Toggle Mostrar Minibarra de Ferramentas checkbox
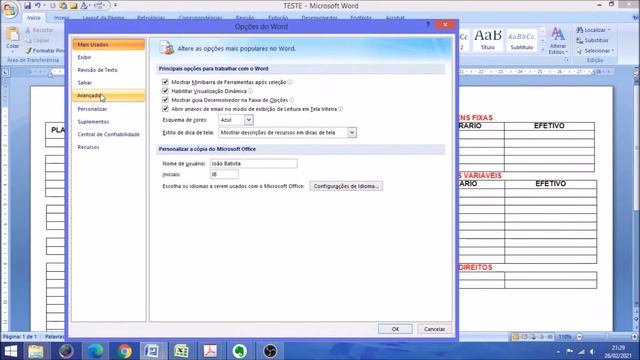Image resolution: width=640 pixels, height=360 pixels. [x=165, y=82]
